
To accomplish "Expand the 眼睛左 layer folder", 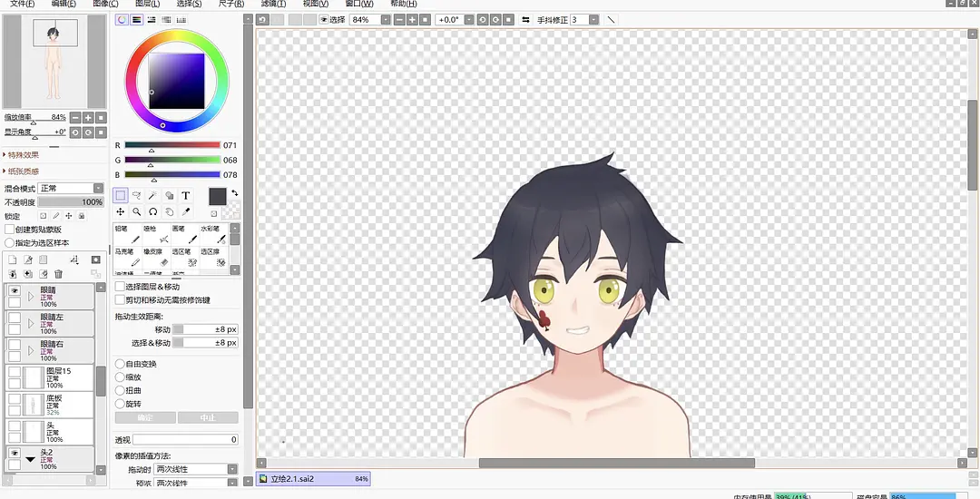I will [x=31, y=322].
